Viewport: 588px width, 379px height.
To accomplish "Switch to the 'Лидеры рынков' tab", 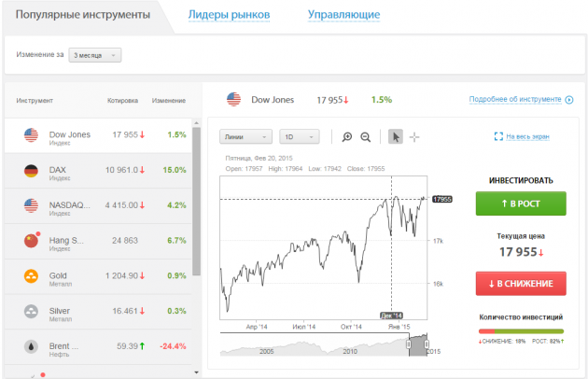I will point(229,16).
